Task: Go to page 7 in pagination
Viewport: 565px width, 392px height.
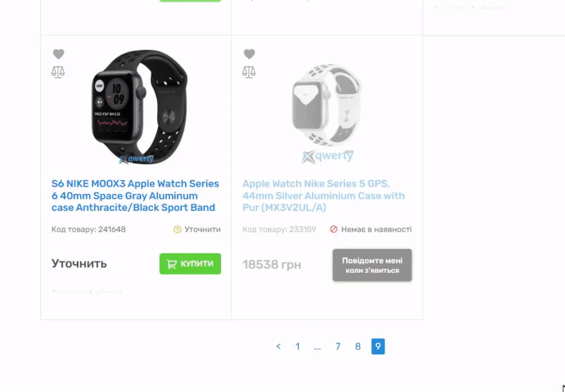Action: point(338,346)
